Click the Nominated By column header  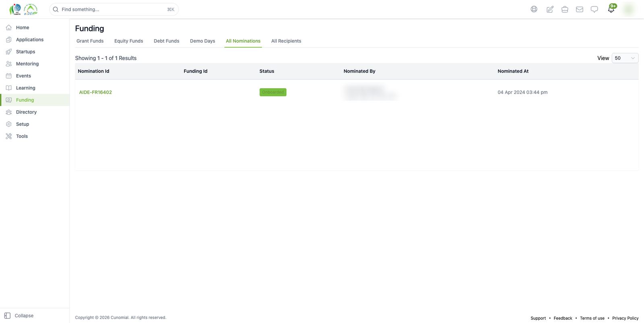tap(359, 71)
